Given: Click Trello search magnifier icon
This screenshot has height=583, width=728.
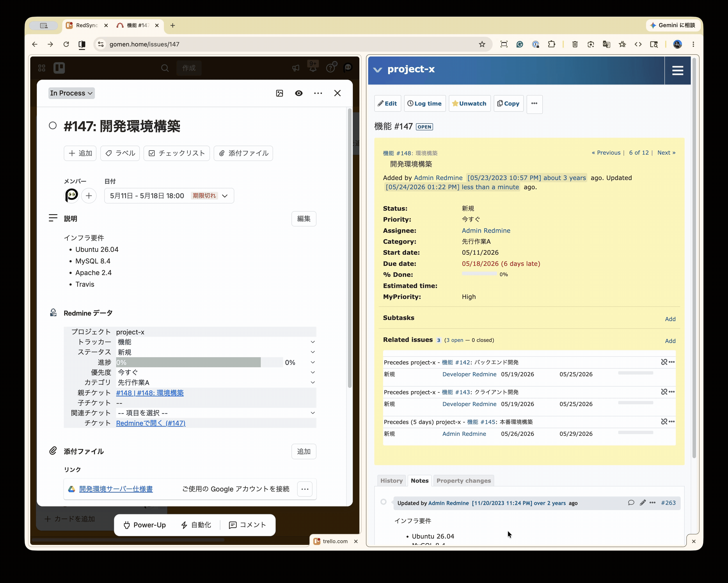Looking at the screenshot, I should pos(165,68).
